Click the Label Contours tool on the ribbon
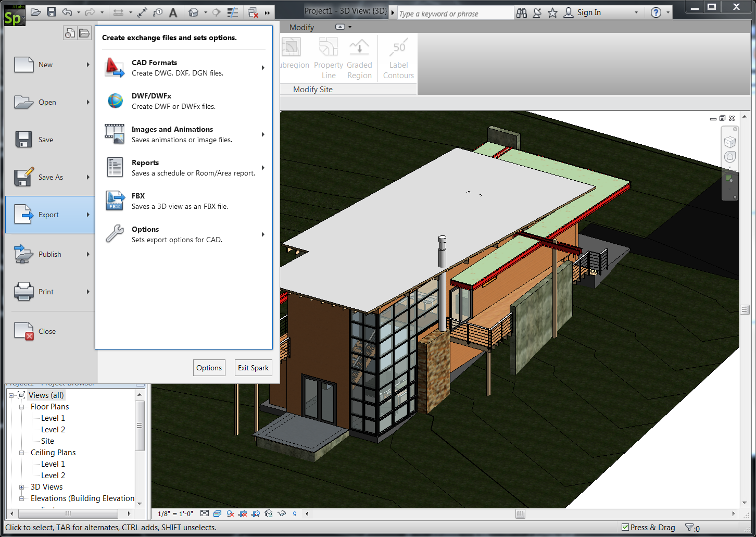Viewport: 756px width, 537px height. pyautogui.click(x=399, y=58)
